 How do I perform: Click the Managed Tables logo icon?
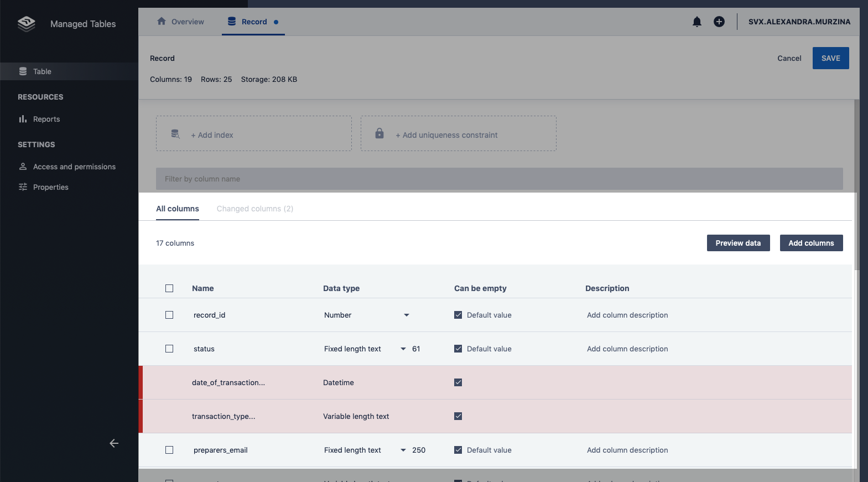pos(26,24)
